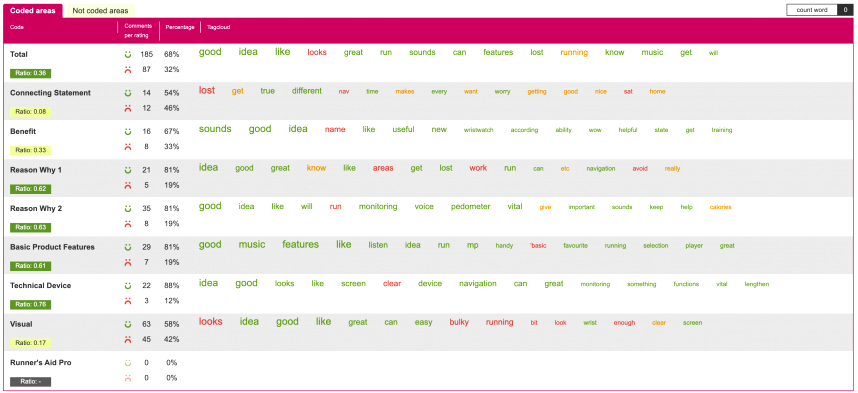Click the happy smiley in Total row
The image size is (858, 393).
point(127,54)
